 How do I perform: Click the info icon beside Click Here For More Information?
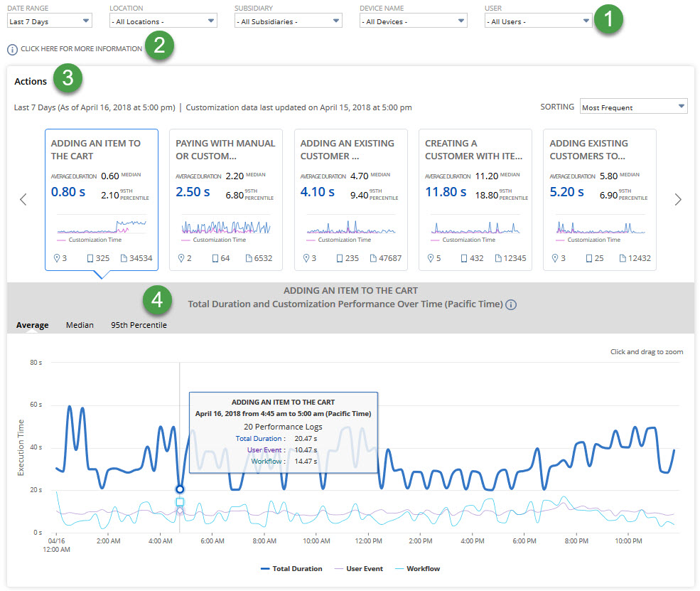tap(12, 49)
